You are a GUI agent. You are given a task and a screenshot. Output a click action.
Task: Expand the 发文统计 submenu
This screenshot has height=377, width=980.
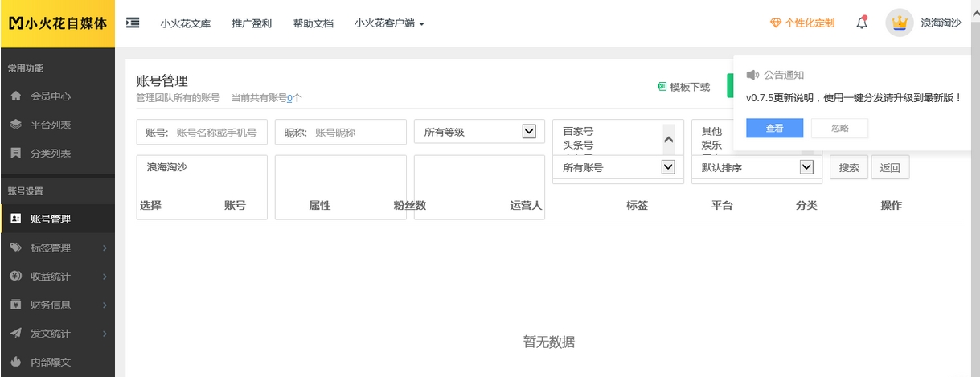point(57,334)
